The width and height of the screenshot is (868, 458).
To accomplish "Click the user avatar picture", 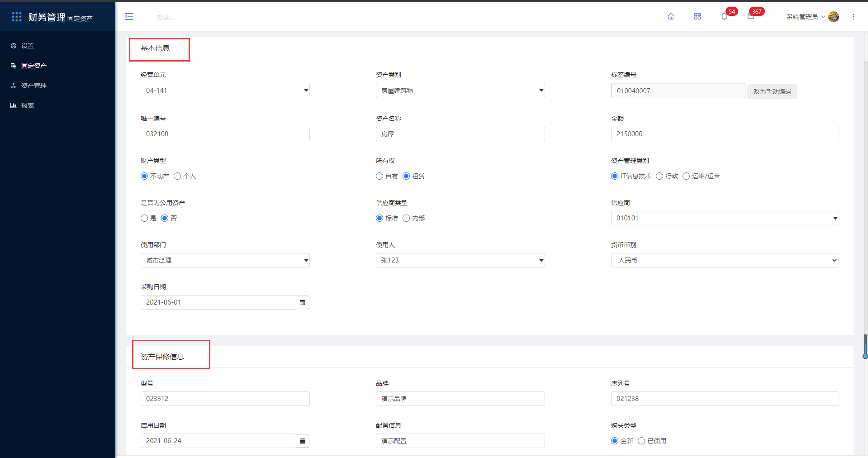I will [x=834, y=17].
